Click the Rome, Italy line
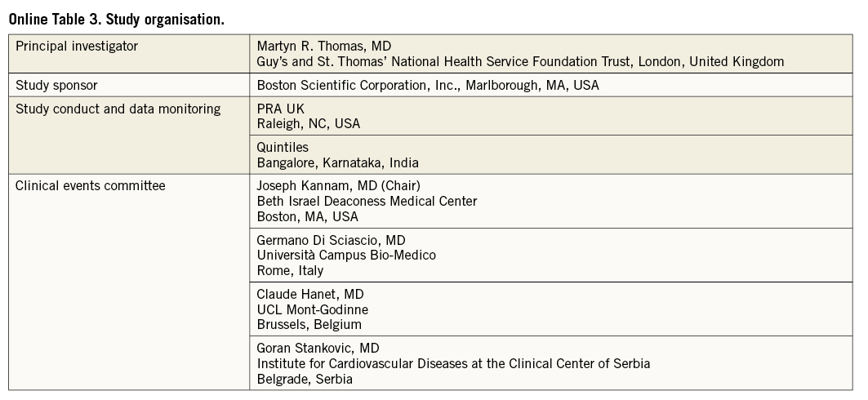The height and width of the screenshot is (400, 868). tap(290, 270)
